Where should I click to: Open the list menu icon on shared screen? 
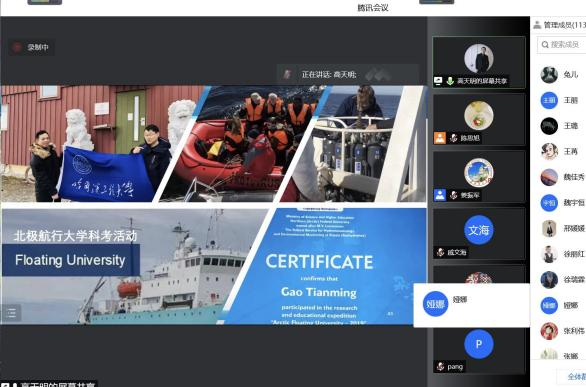[11, 312]
